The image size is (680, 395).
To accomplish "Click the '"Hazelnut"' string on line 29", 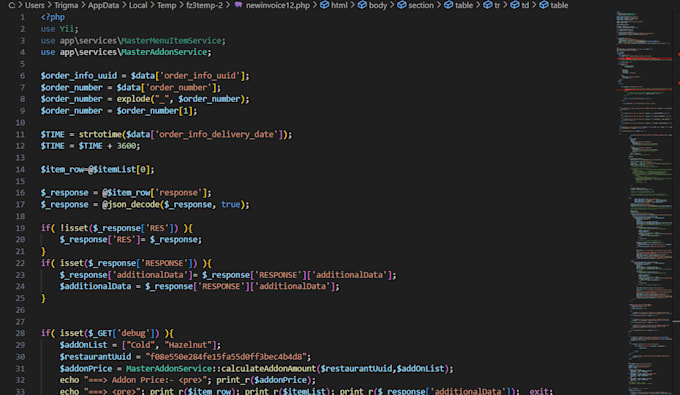I will pyautogui.click(x=187, y=345).
